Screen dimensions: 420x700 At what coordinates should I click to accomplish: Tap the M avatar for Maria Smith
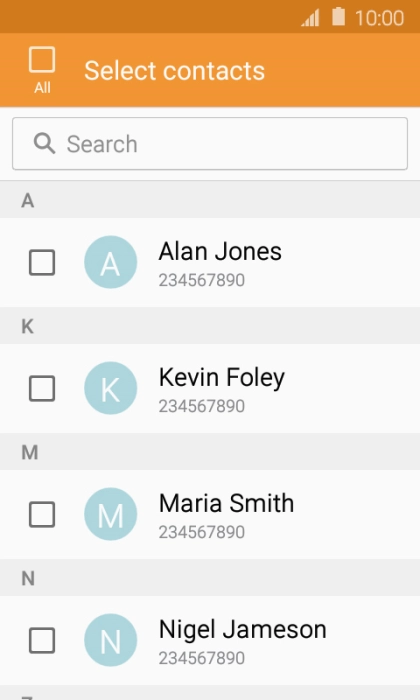(111, 514)
